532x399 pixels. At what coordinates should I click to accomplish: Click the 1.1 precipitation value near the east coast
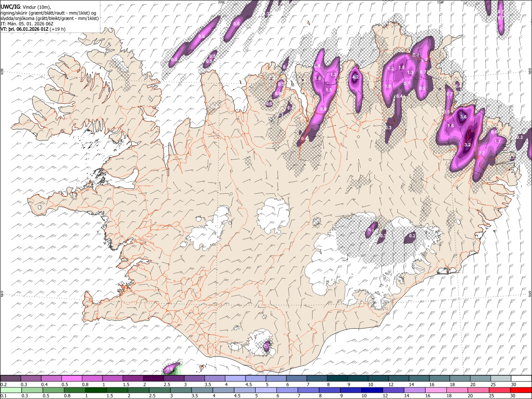498,141
